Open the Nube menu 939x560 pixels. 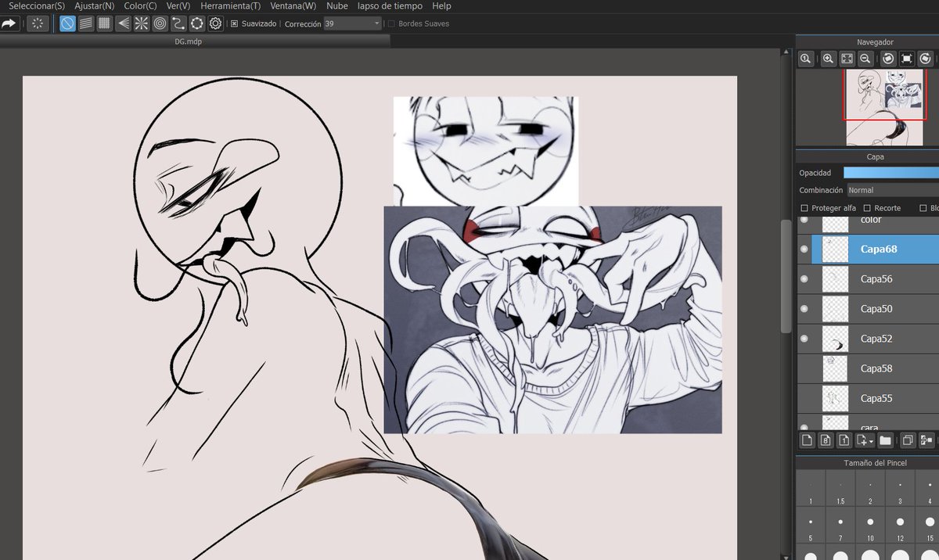tap(337, 5)
